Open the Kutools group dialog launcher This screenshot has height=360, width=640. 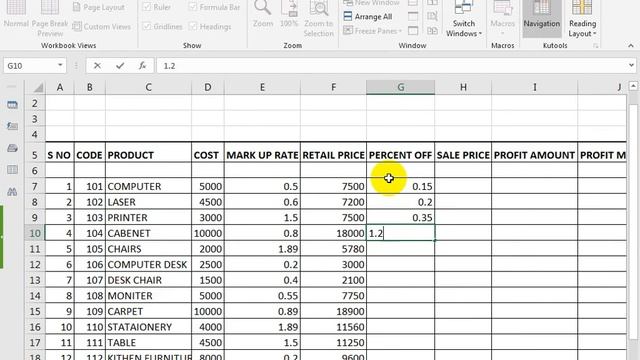click(596, 46)
